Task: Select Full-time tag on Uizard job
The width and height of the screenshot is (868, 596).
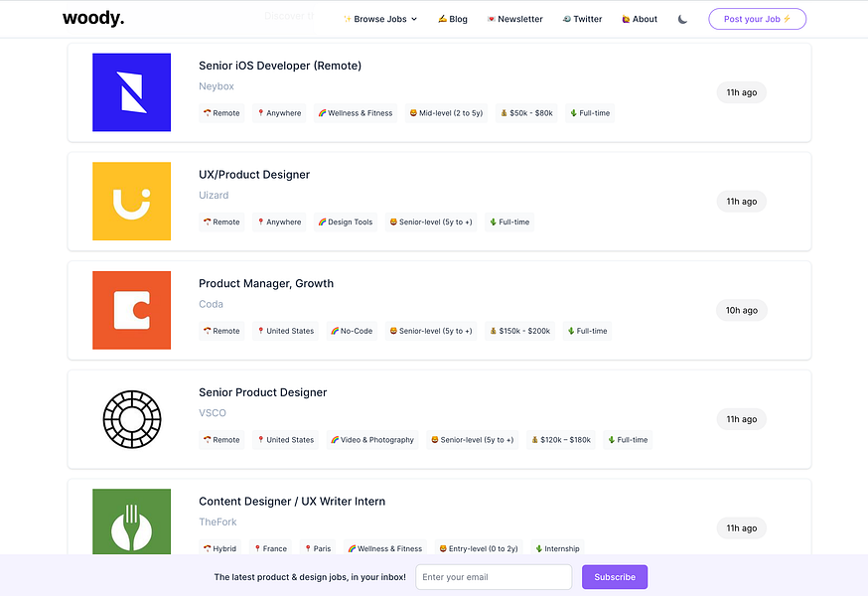Action: click(x=509, y=223)
